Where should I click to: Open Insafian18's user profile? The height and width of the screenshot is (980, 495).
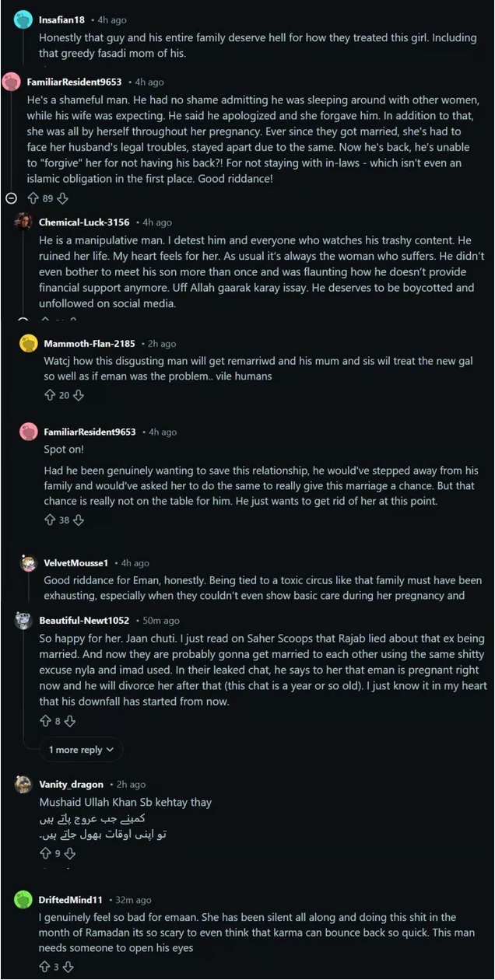[x=61, y=19]
